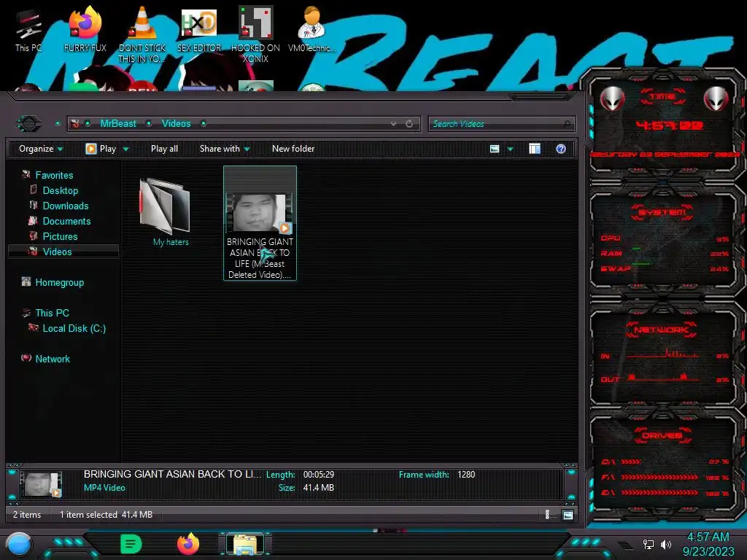Viewport: 747px width, 560px height.
Task: Create a New folder
Action: 293,149
